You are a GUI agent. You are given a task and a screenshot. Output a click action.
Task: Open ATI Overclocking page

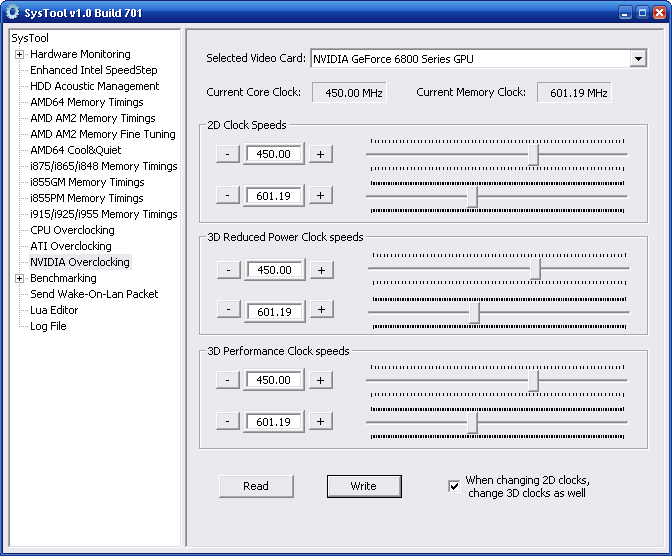[x=70, y=246]
